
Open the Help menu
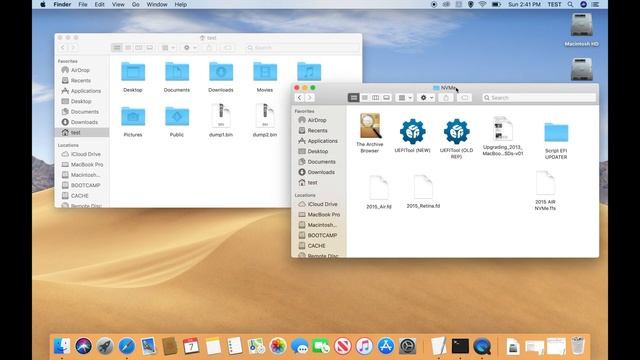coord(180,4)
